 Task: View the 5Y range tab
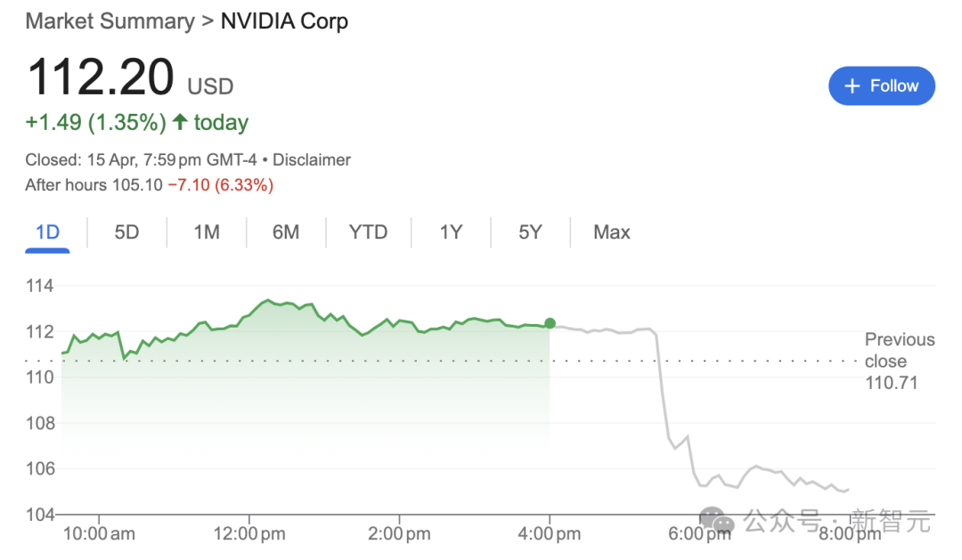530,232
